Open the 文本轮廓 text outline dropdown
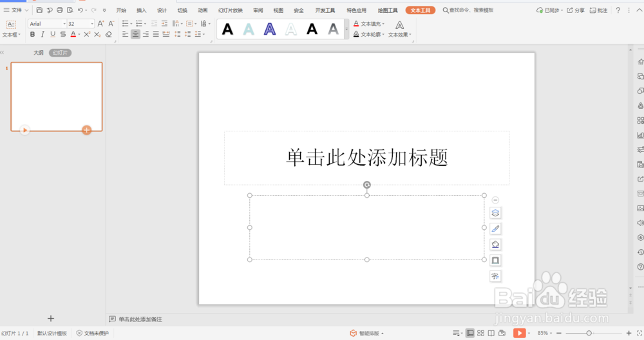Screen dimensions: 644x340 (x=369, y=35)
